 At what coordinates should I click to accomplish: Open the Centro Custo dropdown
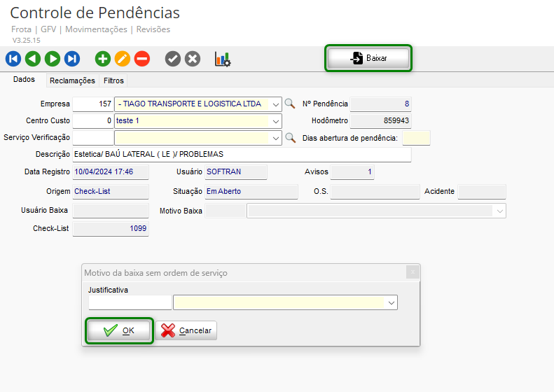(x=276, y=121)
